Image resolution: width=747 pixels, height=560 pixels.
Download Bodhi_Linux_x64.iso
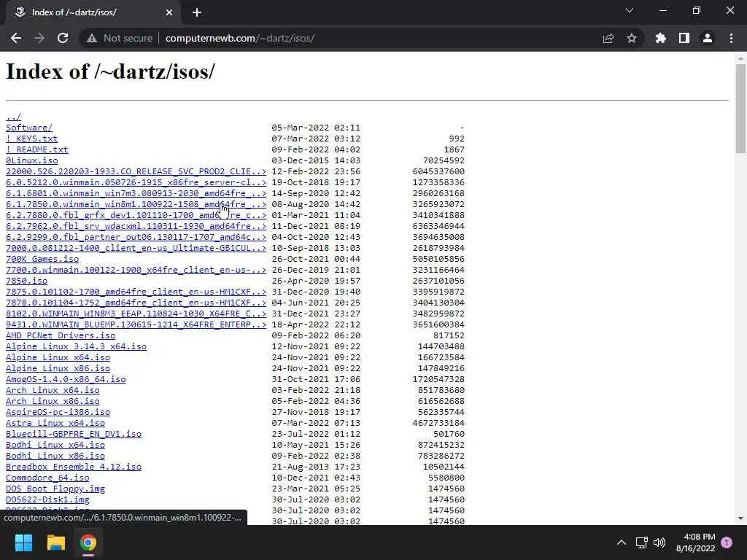(55, 446)
